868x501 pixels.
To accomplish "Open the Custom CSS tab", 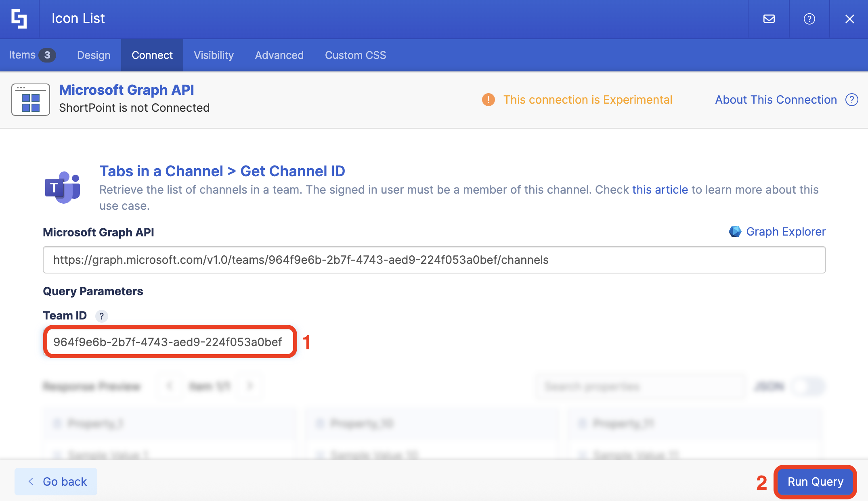I will [x=355, y=55].
